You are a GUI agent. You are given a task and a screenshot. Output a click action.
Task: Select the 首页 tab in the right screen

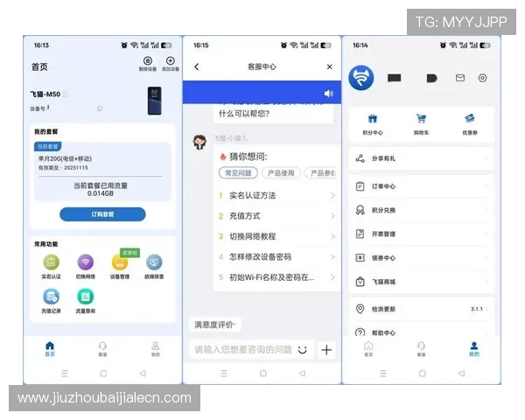(x=368, y=349)
